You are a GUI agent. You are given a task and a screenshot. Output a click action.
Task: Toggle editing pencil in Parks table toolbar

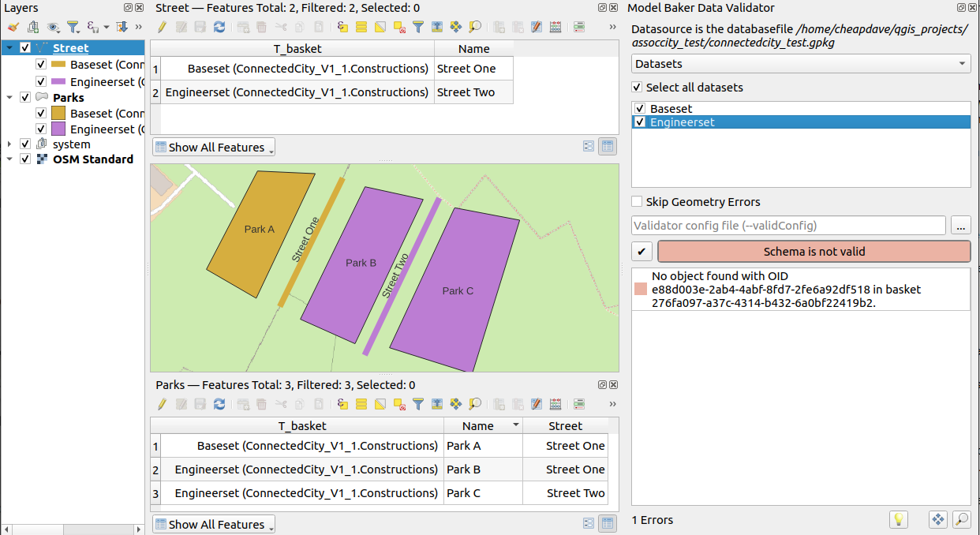click(x=162, y=404)
